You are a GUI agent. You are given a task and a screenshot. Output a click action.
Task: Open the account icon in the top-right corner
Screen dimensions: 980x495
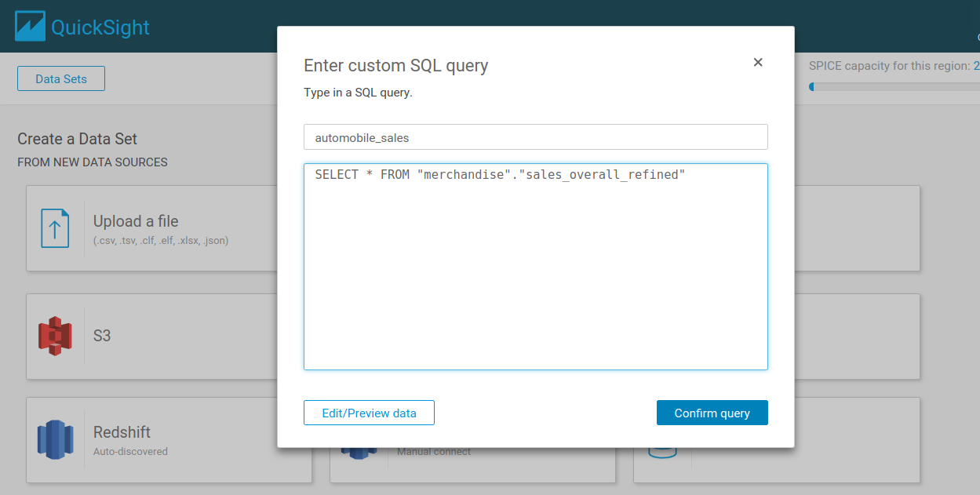tap(977, 37)
